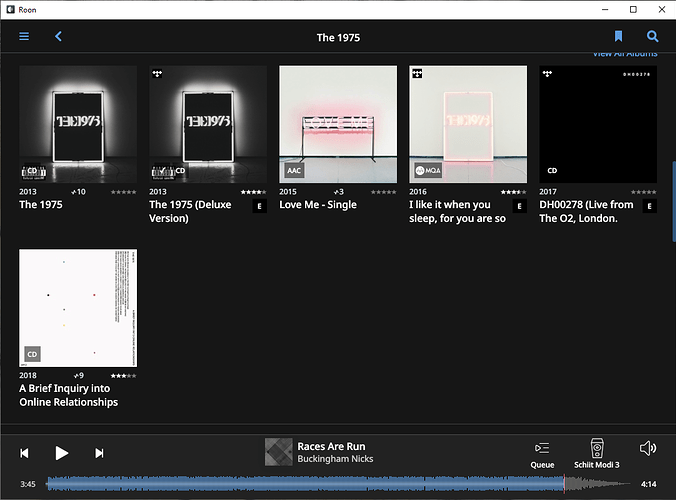Click the AAC format badge on Love Me
Screen dimensions: 676x500
pyautogui.click(x=294, y=170)
